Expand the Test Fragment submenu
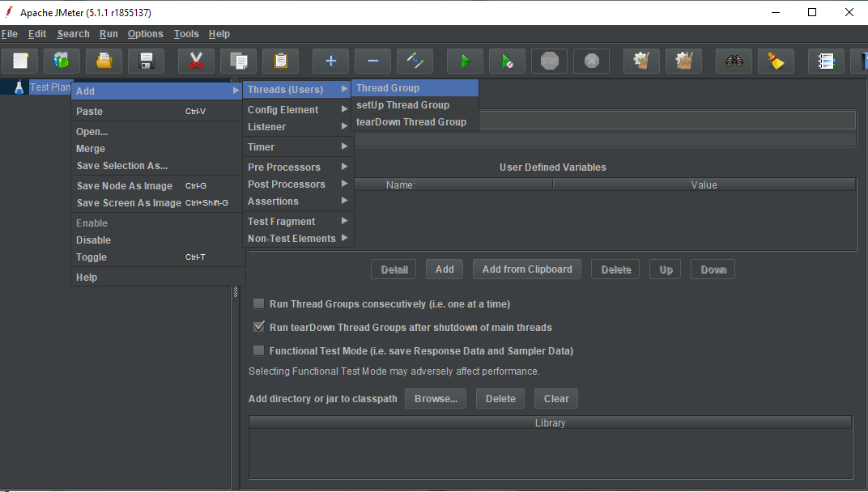The height and width of the screenshot is (492, 868). click(x=298, y=222)
